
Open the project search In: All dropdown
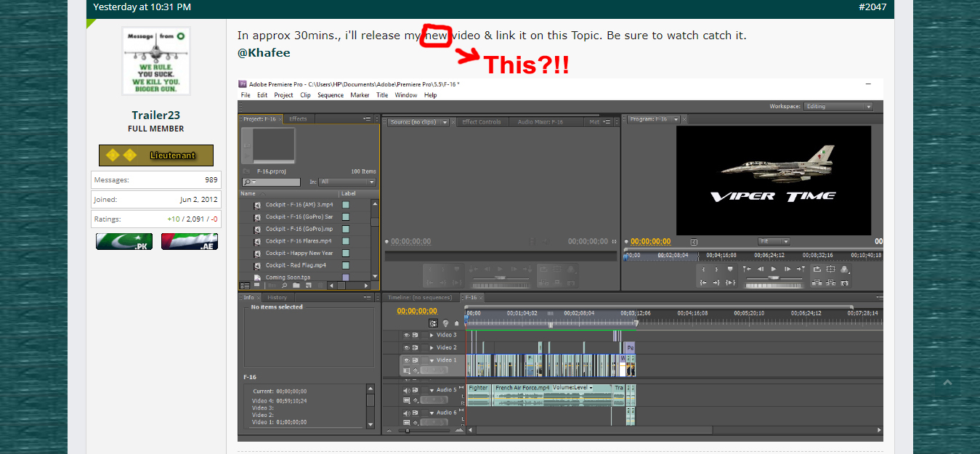(x=347, y=182)
